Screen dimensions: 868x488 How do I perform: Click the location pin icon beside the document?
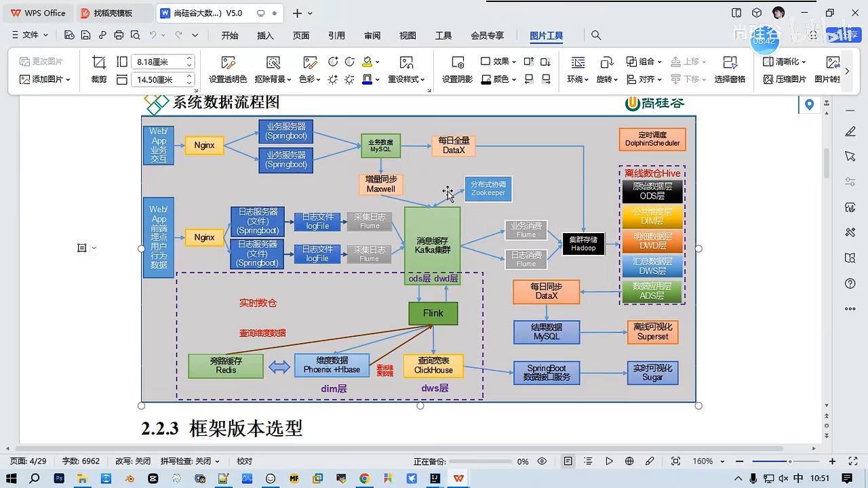(809, 104)
